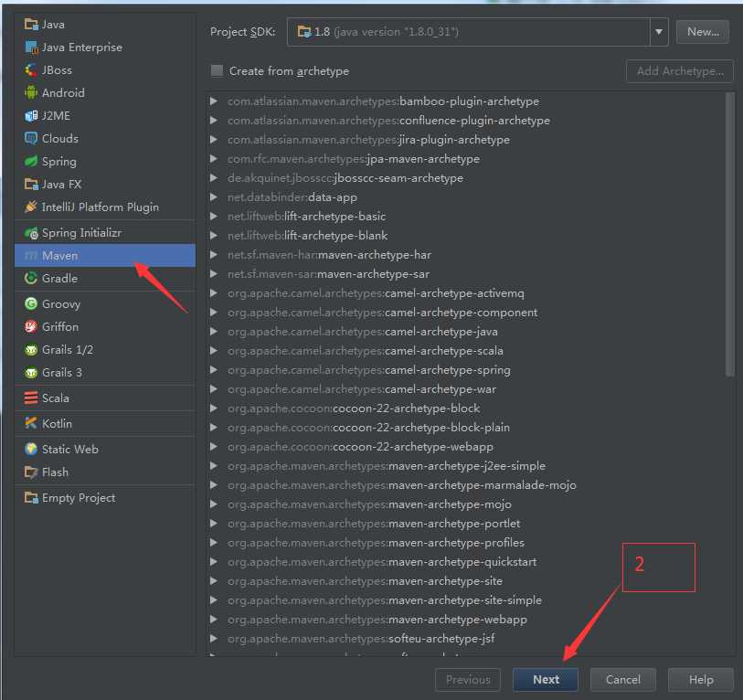The height and width of the screenshot is (700, 743).
Task: Click the Groovy icon
Action: point(31,303)
